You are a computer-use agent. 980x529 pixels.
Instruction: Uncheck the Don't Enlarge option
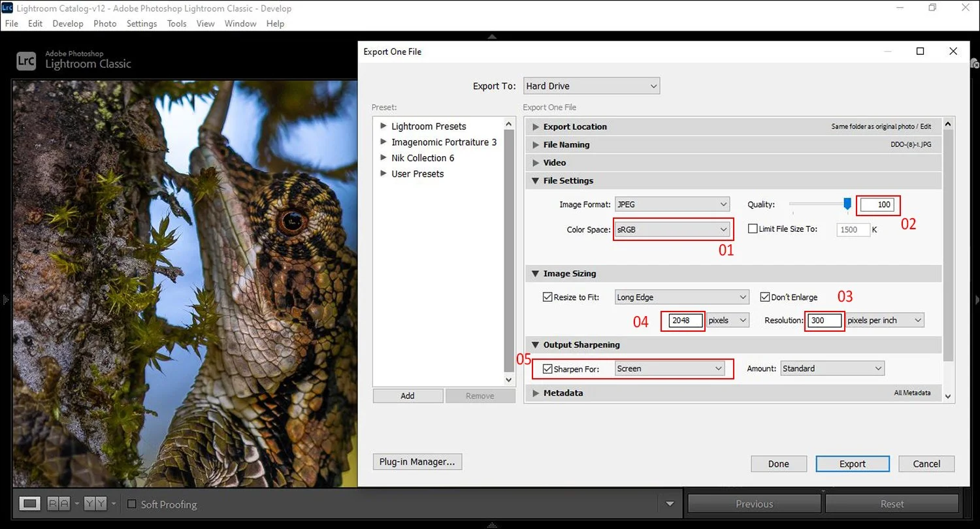point(765,297)
